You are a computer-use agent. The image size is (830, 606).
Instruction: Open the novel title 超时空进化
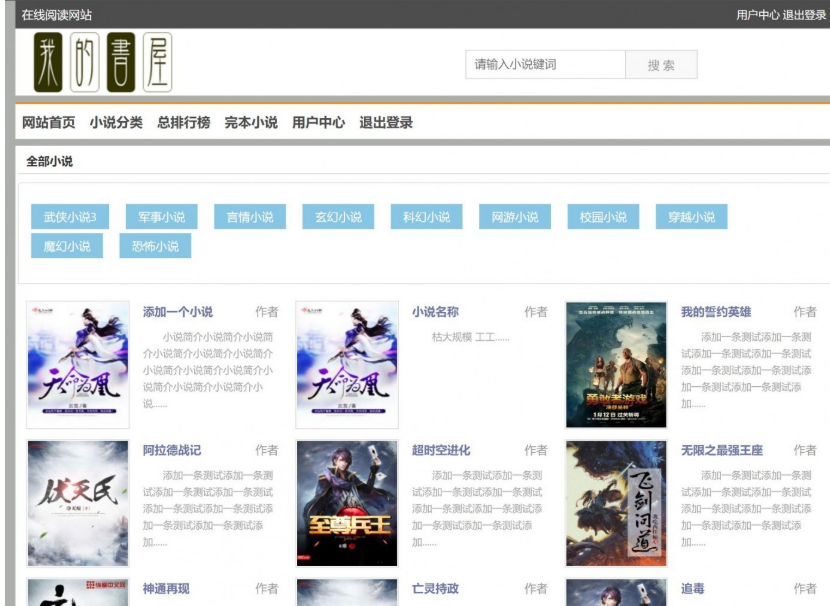click(441, 450)
